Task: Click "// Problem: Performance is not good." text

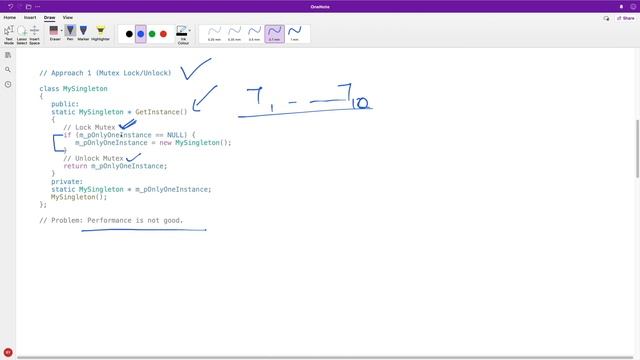Action: (x=111, y=220)
